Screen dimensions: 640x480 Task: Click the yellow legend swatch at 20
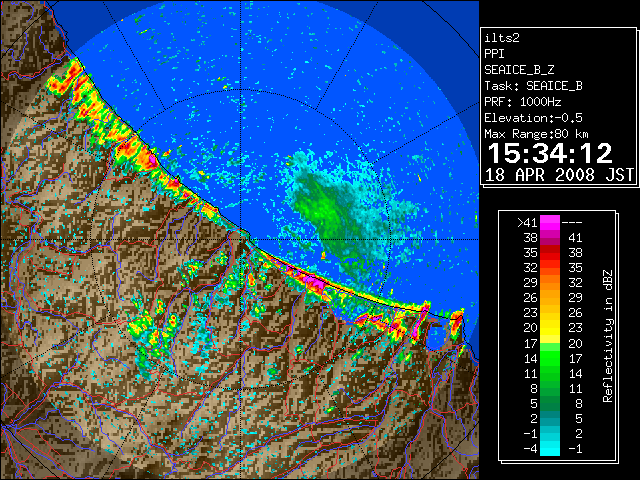(x=550, y=328)
